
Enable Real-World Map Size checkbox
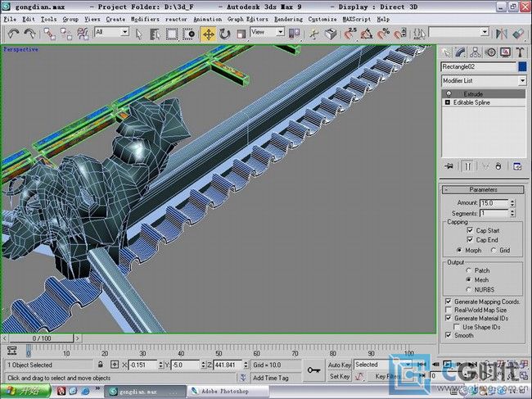[449, 310]
